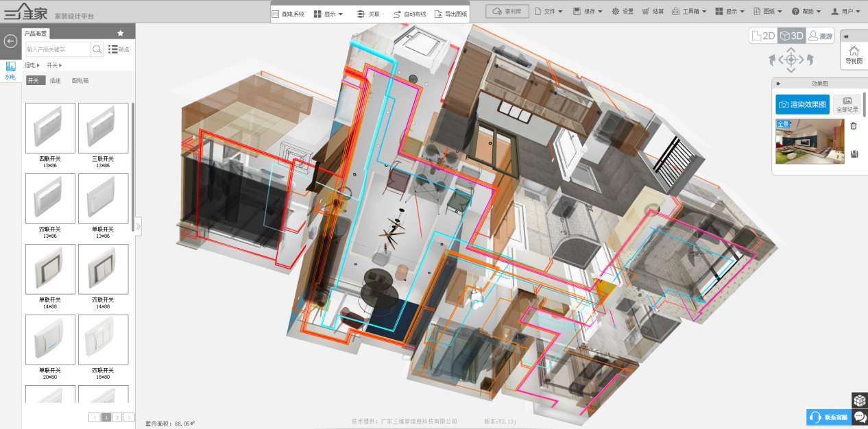Click the search magnifier icon
The height and width of the screenshot is (429, 868).
[x=97, y=49]
